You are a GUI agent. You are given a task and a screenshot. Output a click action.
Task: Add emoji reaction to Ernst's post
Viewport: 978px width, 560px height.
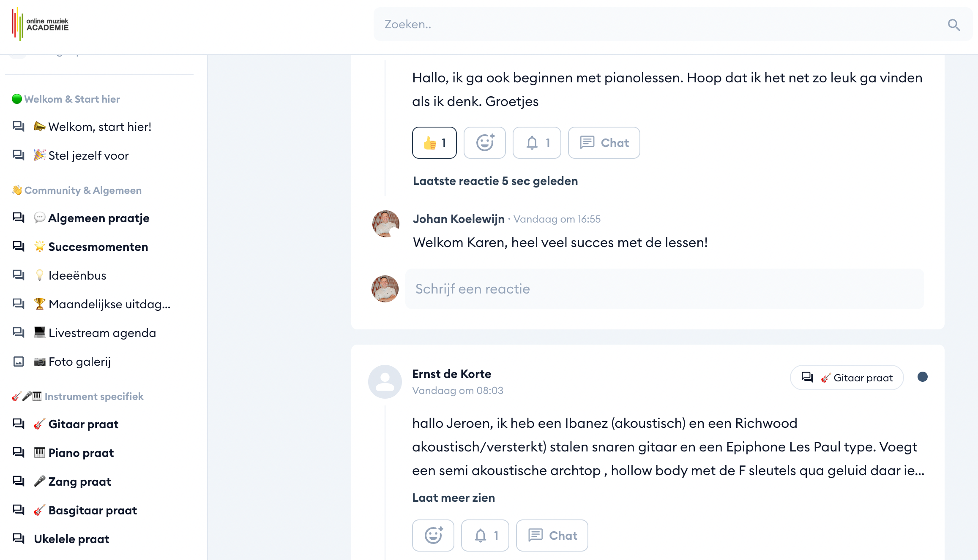point(433,536)
